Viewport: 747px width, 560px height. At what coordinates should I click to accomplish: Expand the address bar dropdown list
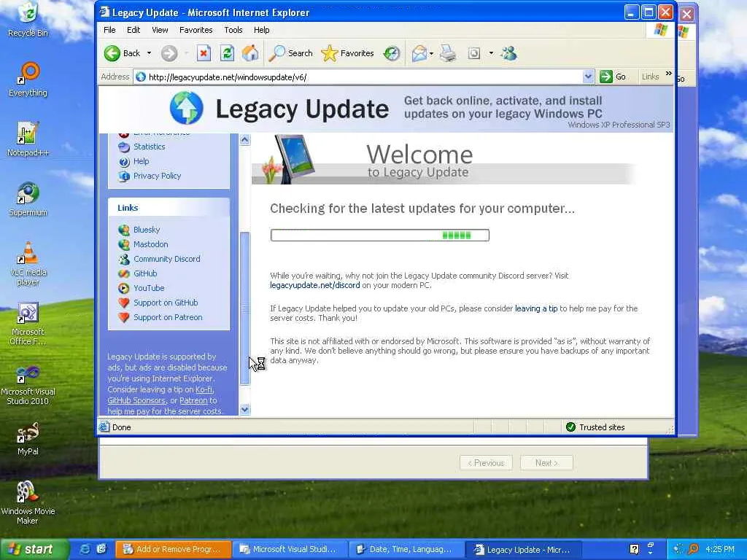click(x=589, y=77)
